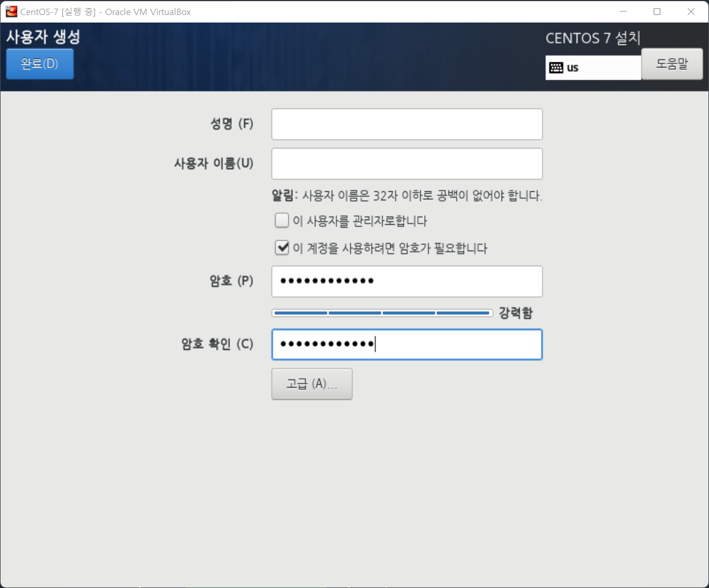709x588 pixels.
Task: Open the 도움말 help button
Action: (x=672, y=64)
